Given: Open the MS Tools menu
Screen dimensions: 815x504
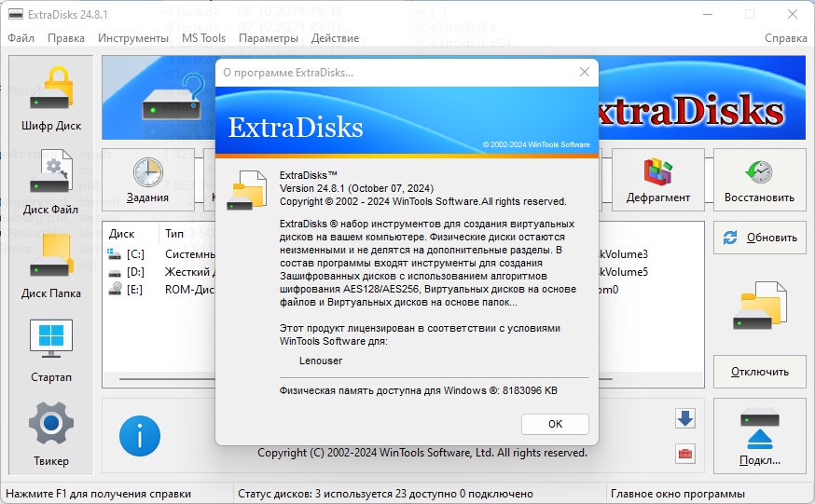Looking at the screenshot, I should pyautogui.click(x=203, y=38).
